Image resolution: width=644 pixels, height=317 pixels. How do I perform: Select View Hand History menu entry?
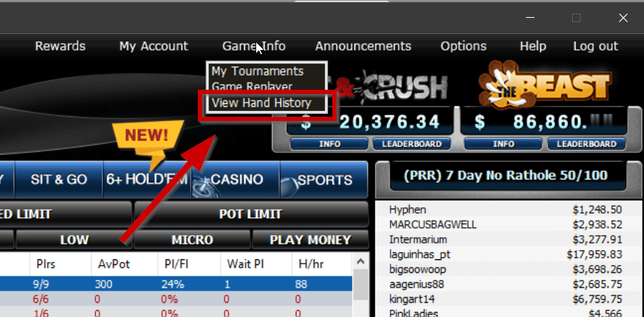(262, 103)
